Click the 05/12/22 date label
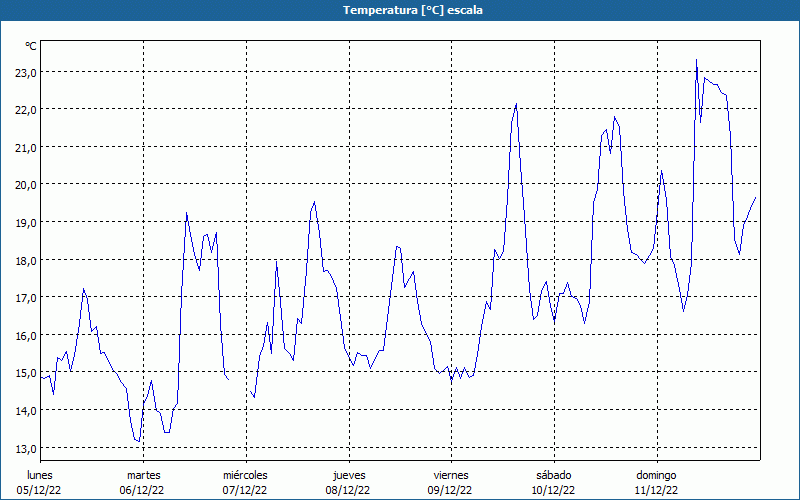Viewport: 800px width, 500px height. tap(39, 490)
